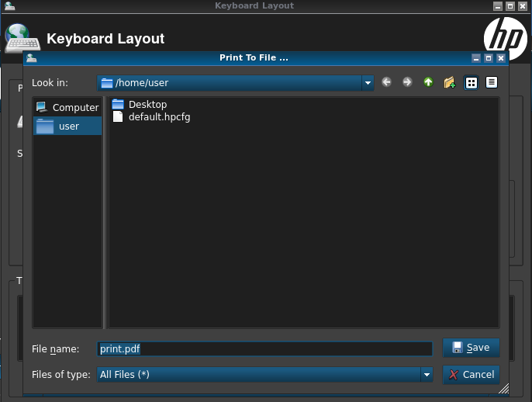Select user folder in the sidebar
Screen dimensions: 532x402
[67, 126]
